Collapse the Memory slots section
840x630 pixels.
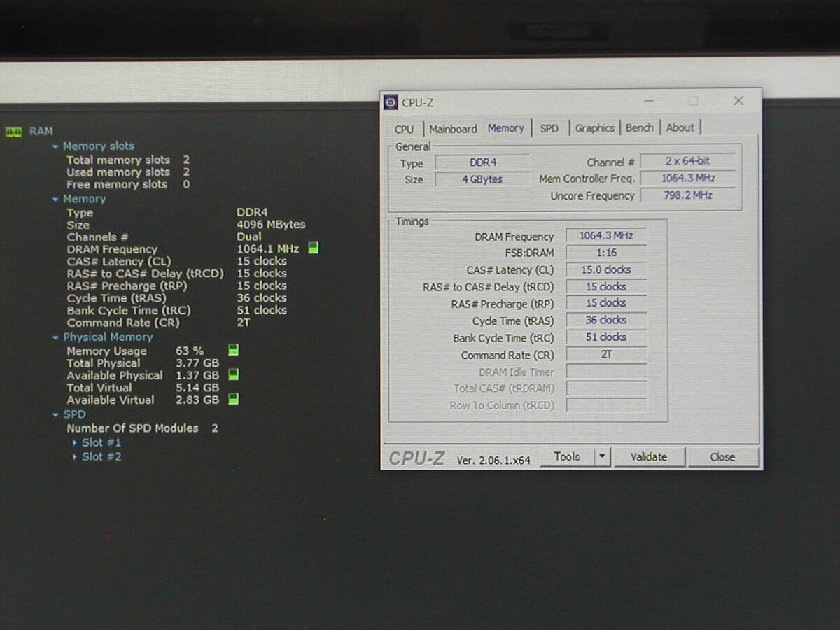pos(55,146)
